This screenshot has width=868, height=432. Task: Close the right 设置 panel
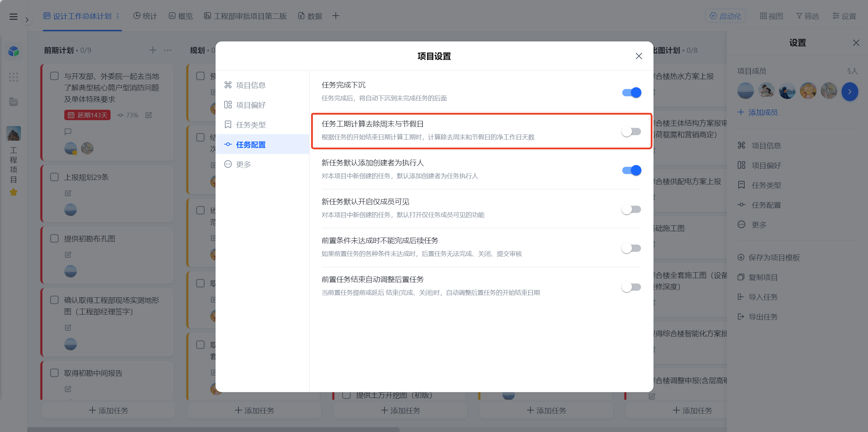tap(856, 43)
